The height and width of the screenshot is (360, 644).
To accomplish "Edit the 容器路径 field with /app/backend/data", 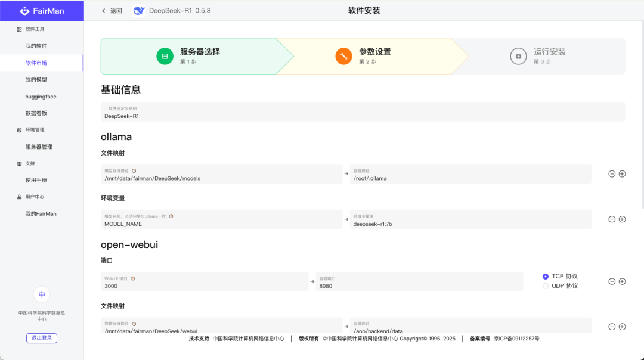I will [x=470, y=326].
